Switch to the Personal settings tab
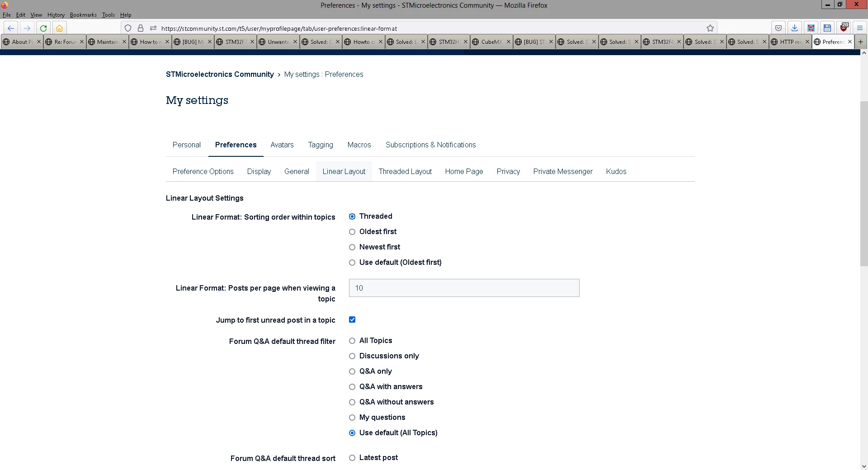The height and width of the screenshot is (470, 868). [x=187, y=145]
